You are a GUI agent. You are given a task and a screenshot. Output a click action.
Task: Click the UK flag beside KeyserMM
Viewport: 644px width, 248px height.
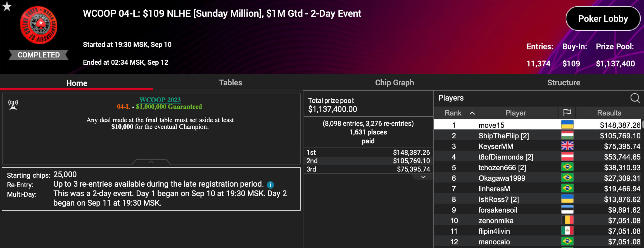click(x=567, y=146)
